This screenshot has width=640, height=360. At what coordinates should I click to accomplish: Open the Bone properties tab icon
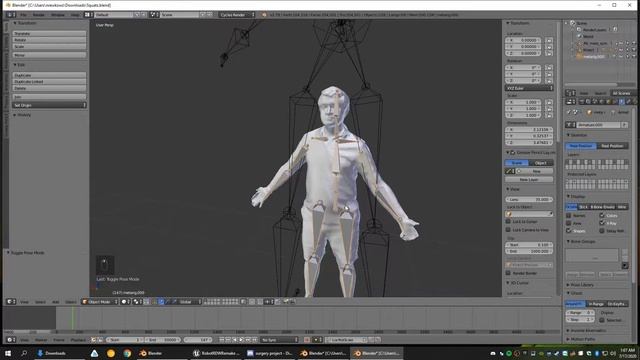pyautogui.click(x=628, y=102)
